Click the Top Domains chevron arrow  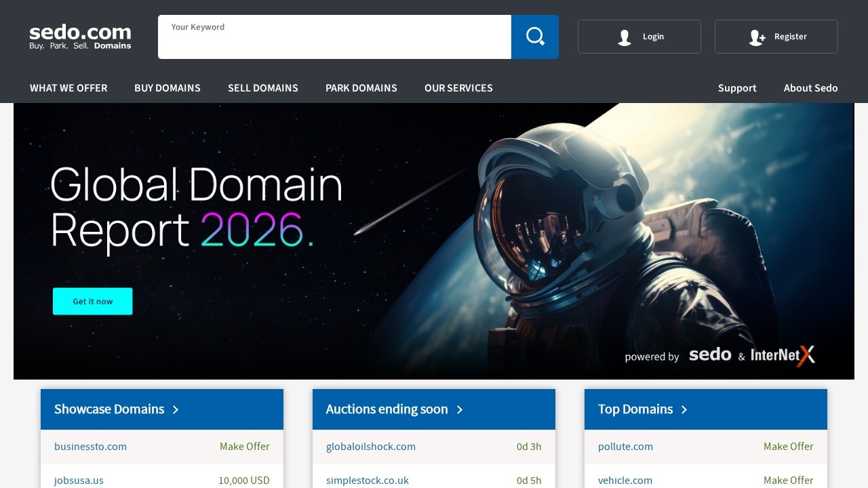pos(684,409)
